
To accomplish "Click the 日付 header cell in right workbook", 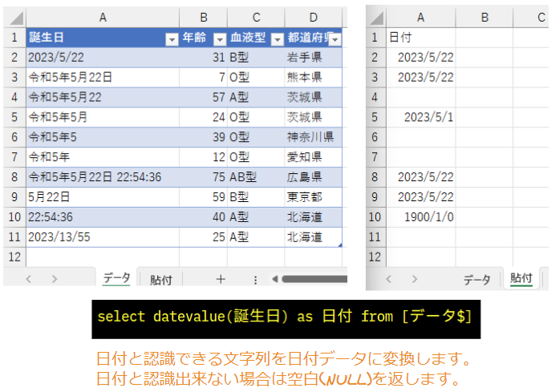I will point(420,38).
